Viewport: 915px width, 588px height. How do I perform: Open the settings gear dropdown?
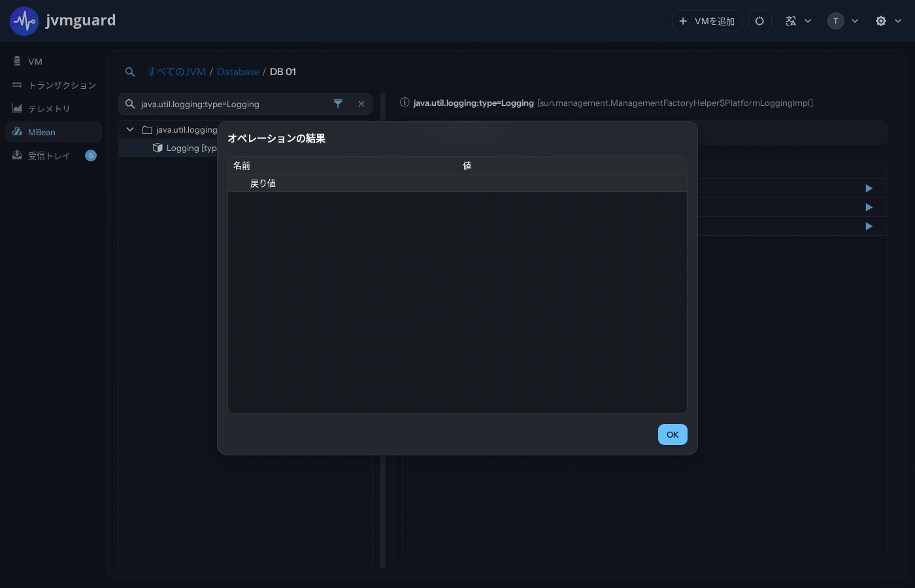pyautogui.click(x=888, y=21)
